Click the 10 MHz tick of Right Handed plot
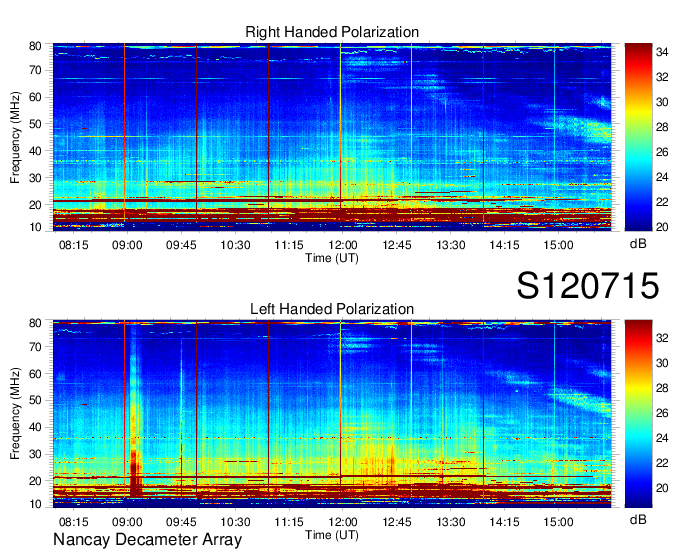Image resolution: width=680 pixels, height=552 pixels. pyautogui.click(x=35, y=227)
